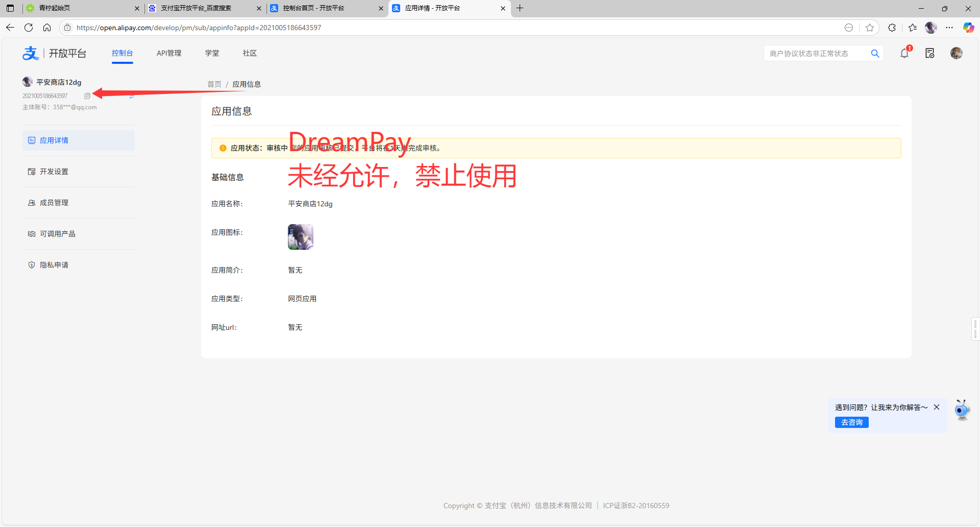Click the document checklist icon in header
Image resolution: width=980 pixels, height=527 pixels.
(x=930, y=53)
